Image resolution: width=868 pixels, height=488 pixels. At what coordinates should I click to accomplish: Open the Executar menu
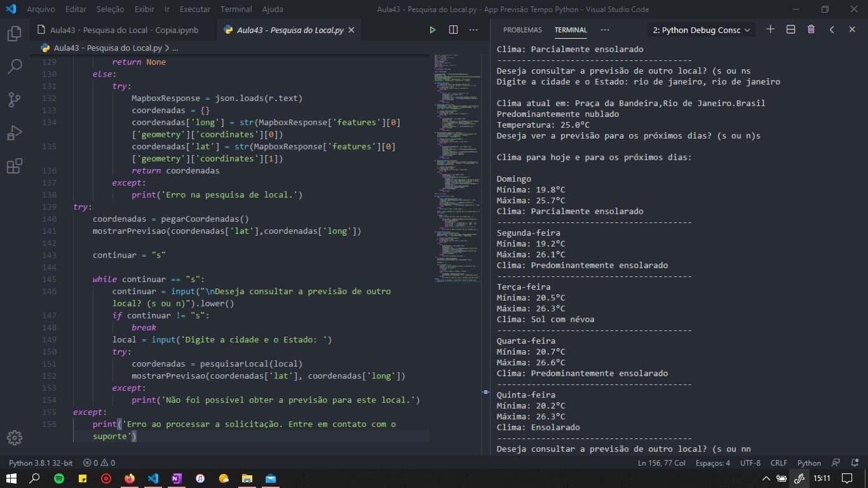195,10
